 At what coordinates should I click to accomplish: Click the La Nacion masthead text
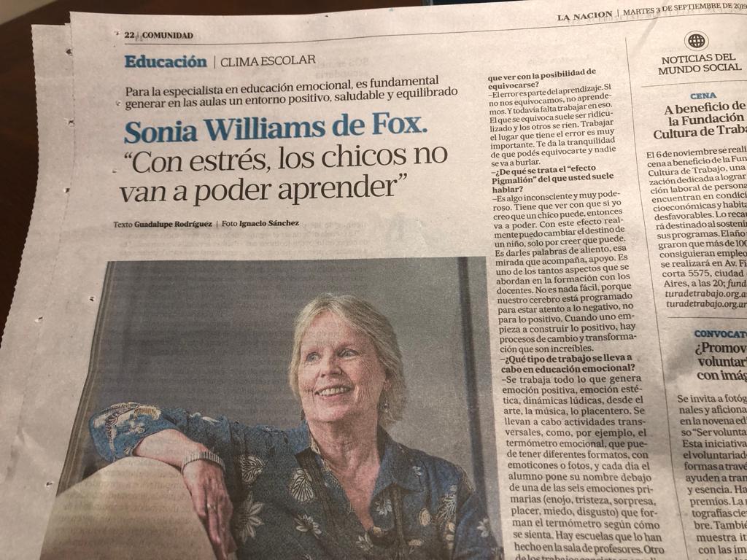pos(584,16)
